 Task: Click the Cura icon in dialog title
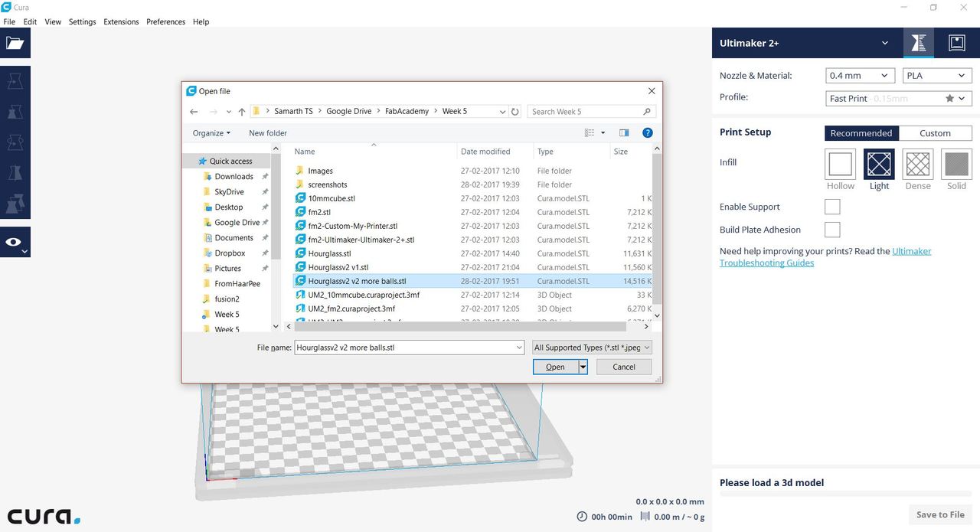coord(191,91)
